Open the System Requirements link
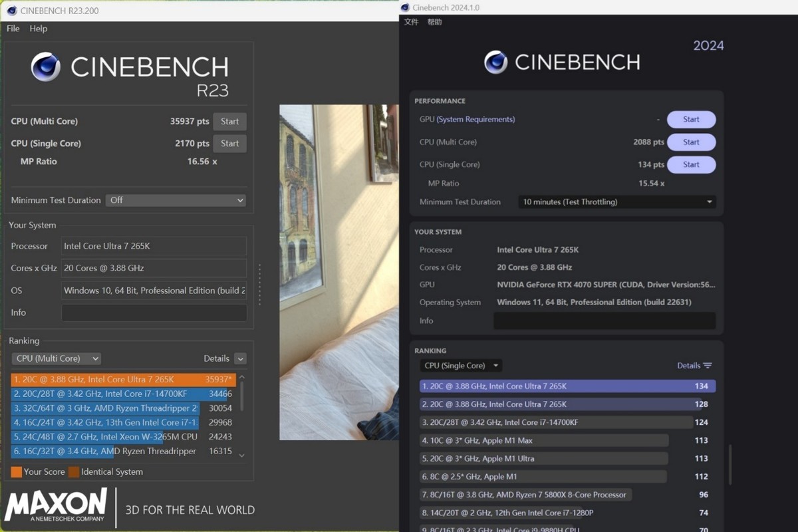The width and height of the screenshot is (798, 532). coord(475,120)
